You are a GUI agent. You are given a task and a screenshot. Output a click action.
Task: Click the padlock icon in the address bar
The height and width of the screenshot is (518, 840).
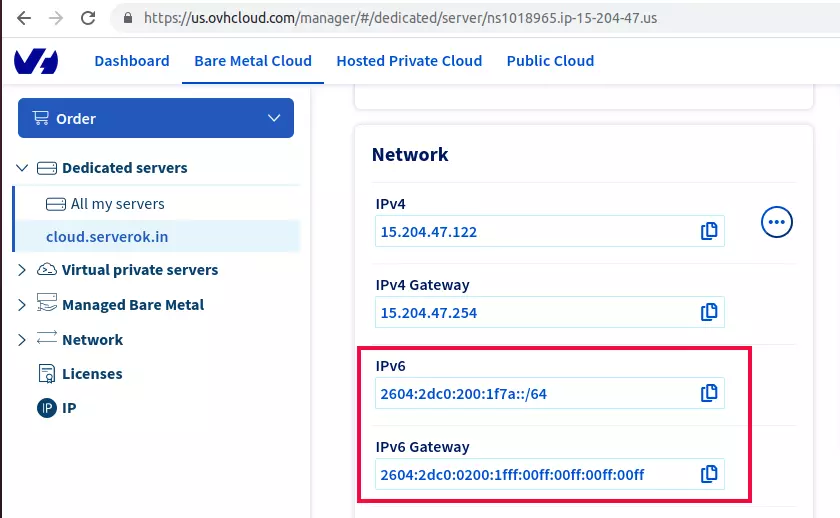pos(128,18)
